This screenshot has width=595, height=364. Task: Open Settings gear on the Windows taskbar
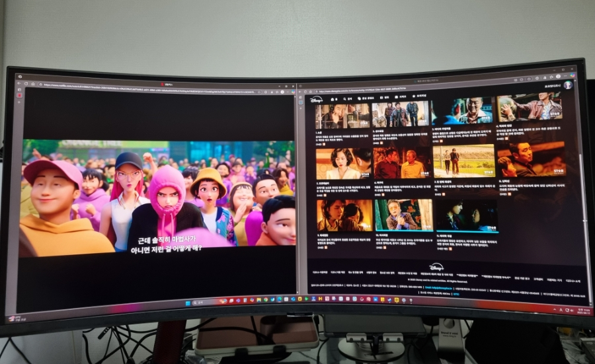coord(404,301)
